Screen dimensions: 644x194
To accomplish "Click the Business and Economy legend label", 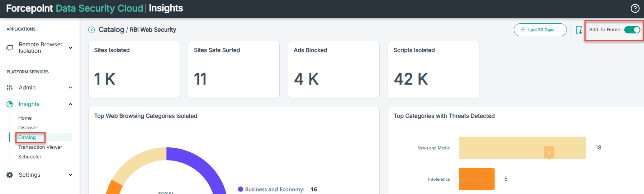I will tap(275, 189).
